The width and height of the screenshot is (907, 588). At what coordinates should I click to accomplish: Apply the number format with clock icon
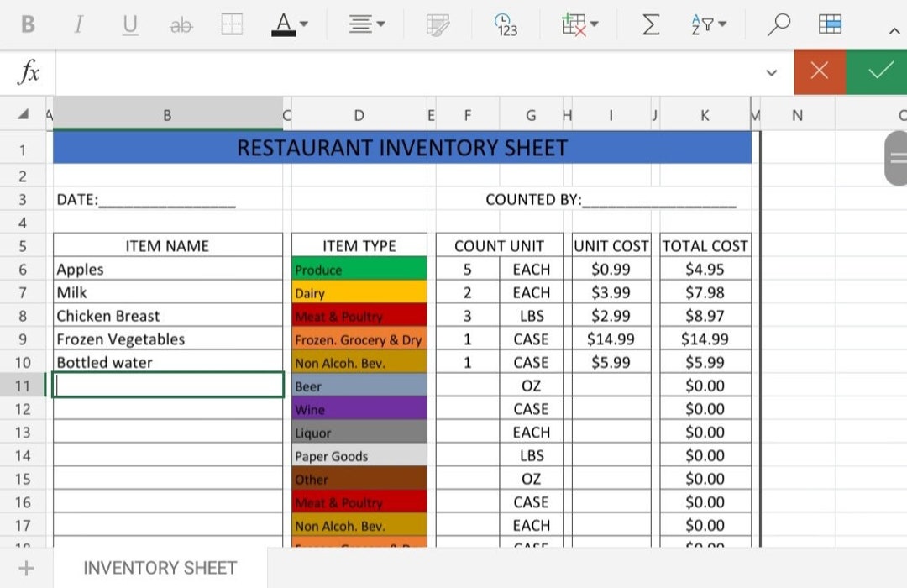pos(506,24)
